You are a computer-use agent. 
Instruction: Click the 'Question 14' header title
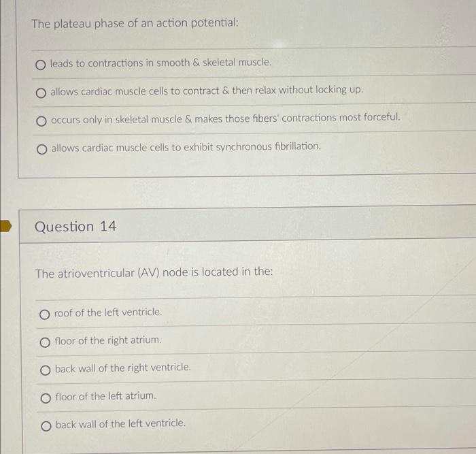[x=75, y=227]
